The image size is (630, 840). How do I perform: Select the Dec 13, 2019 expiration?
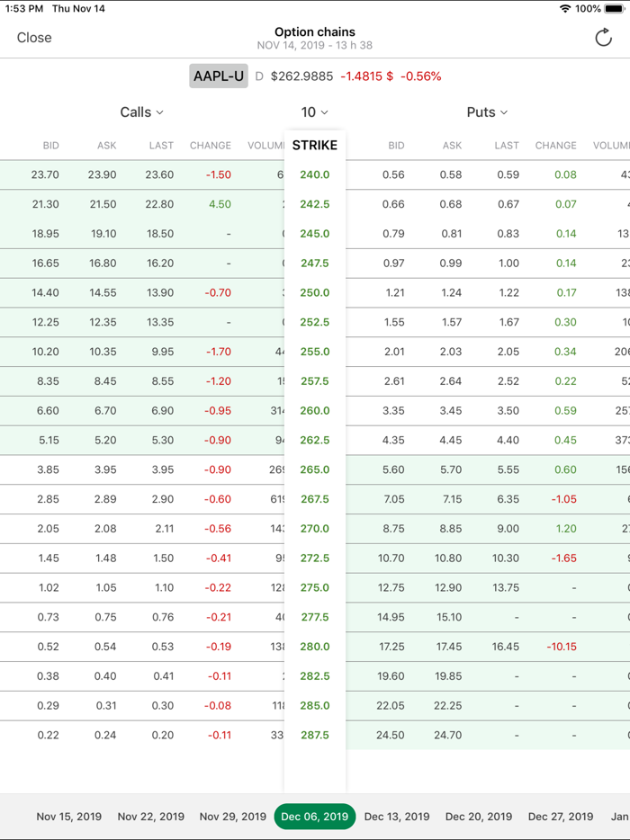click(x=396, y=816)
